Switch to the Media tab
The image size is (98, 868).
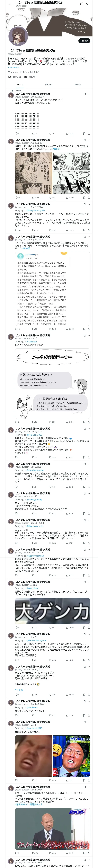coord(78,85)
